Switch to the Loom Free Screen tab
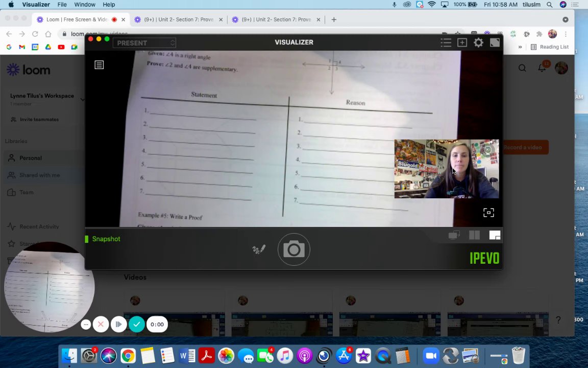588x368 pixels. click(x=77, y=19)
